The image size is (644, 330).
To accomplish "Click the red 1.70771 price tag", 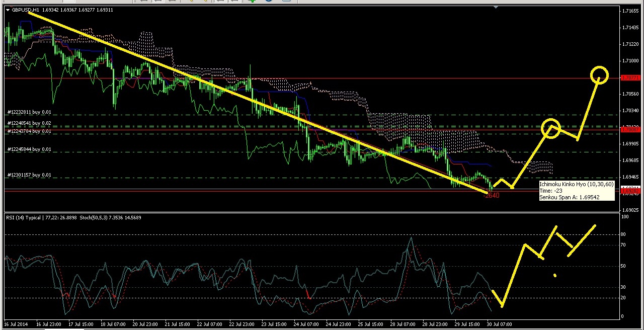I will pyautogui.click(x=630, y=78).
